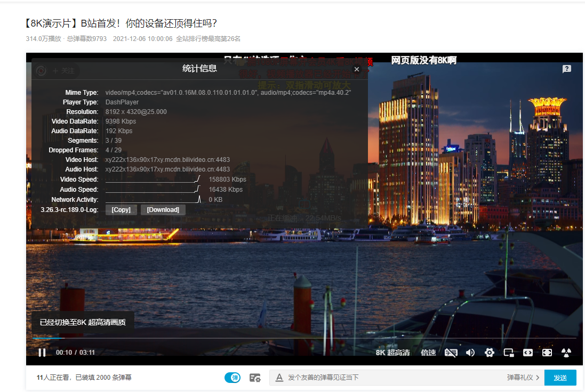Image resolution: width=585 pixels, height=392 pixels.
Task: Click the 发送 send button
Action: pos(560,378)
